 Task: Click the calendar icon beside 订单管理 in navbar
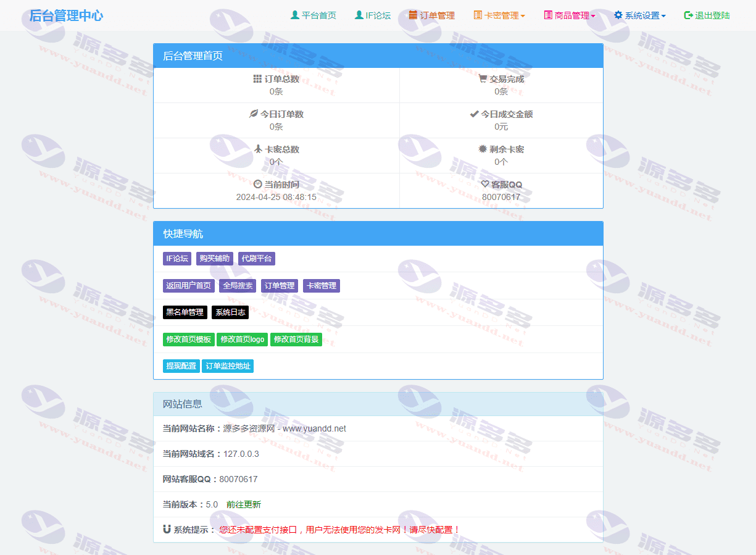[413, 15]
